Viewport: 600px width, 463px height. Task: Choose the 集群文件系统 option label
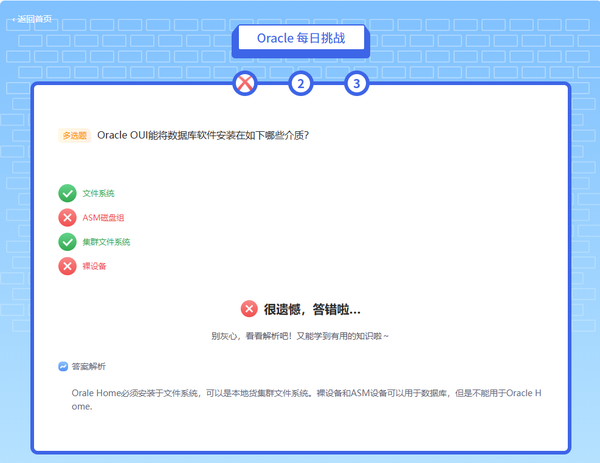[x=106, y=242]
